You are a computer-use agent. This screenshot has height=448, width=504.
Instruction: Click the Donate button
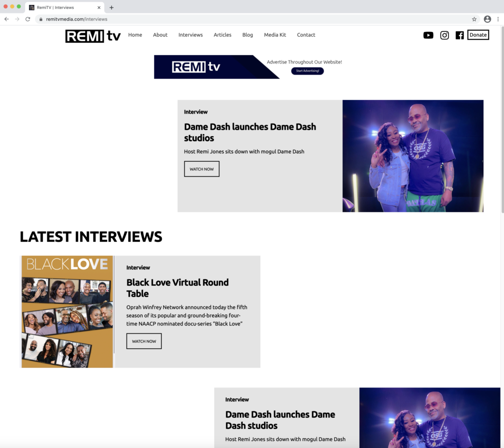click(x=478, y=35)
